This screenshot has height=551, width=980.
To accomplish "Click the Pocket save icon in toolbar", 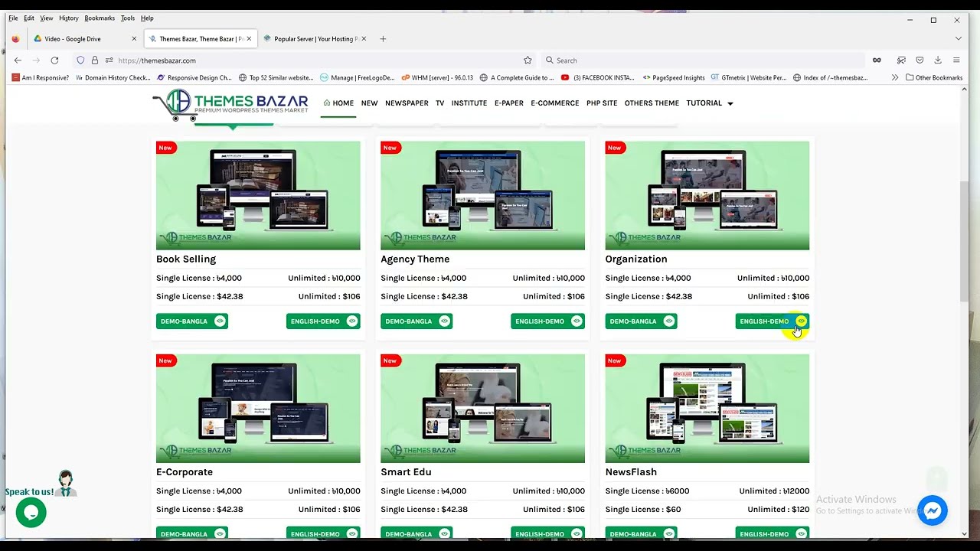I will 920,60.
